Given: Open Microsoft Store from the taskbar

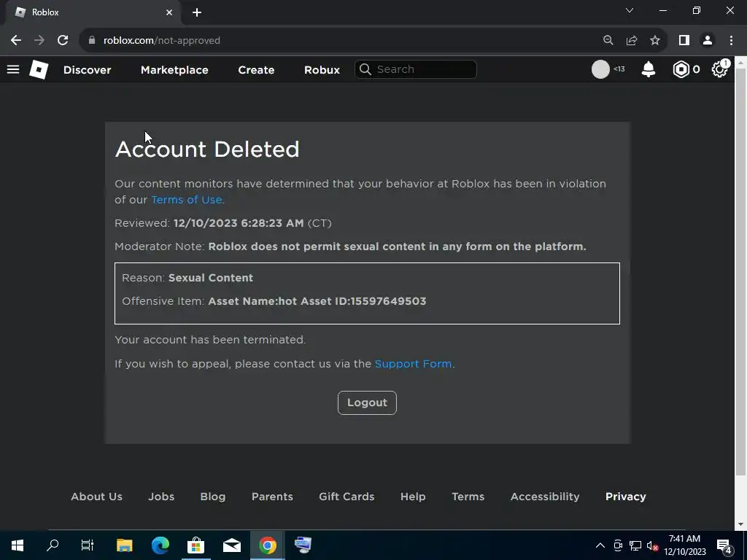Looking at the screenshot, I should coord(196,545).
